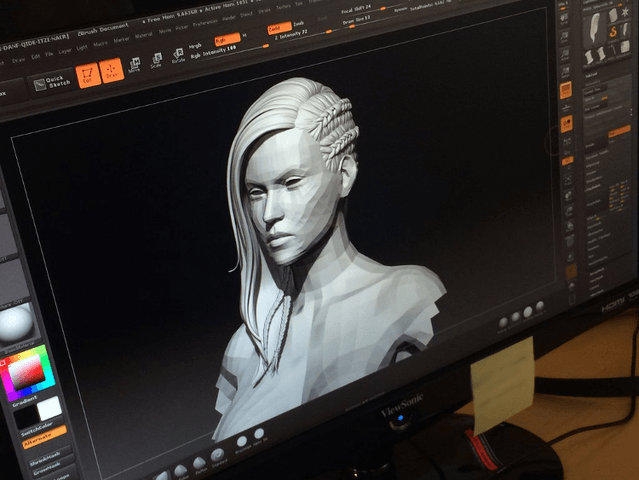Toggle the orange Rgb color mode
Screen dimensions: 639x480
coord(227,40)
